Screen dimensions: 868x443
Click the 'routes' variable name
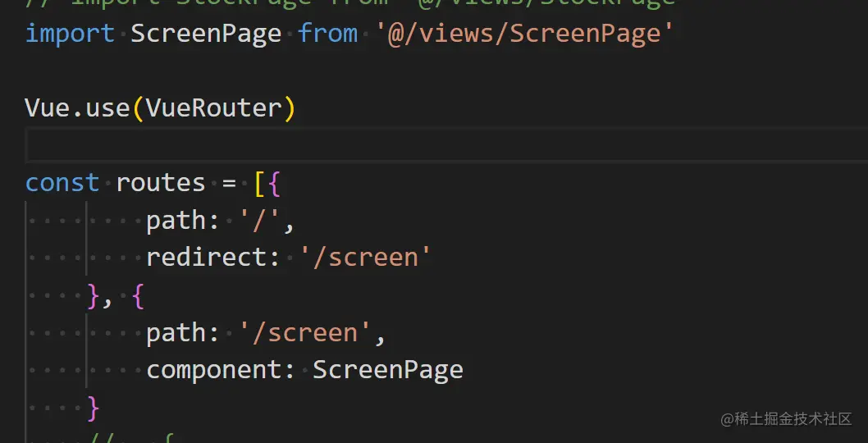(161, 183)
